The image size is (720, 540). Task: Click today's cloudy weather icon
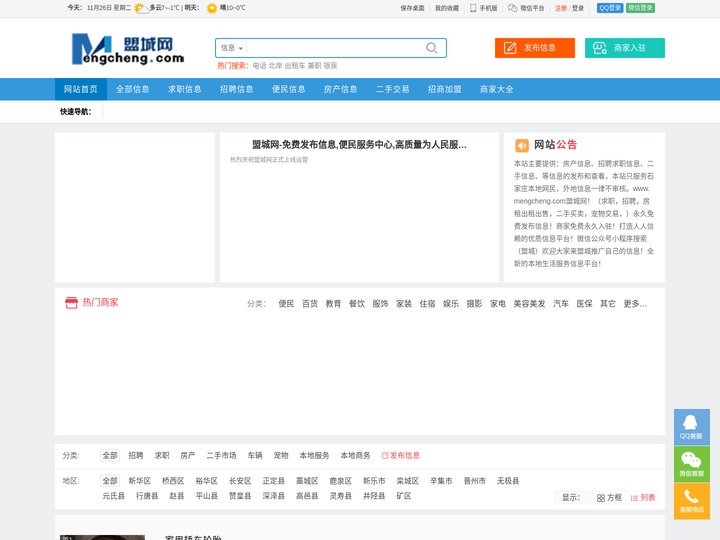(x=140, y=8)
